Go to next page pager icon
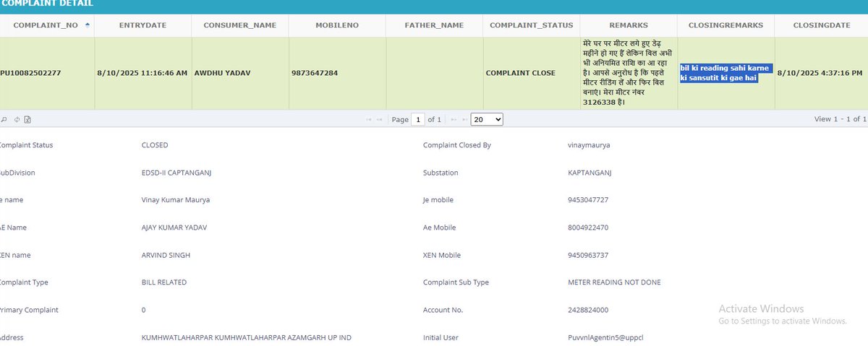 [455, 119]
